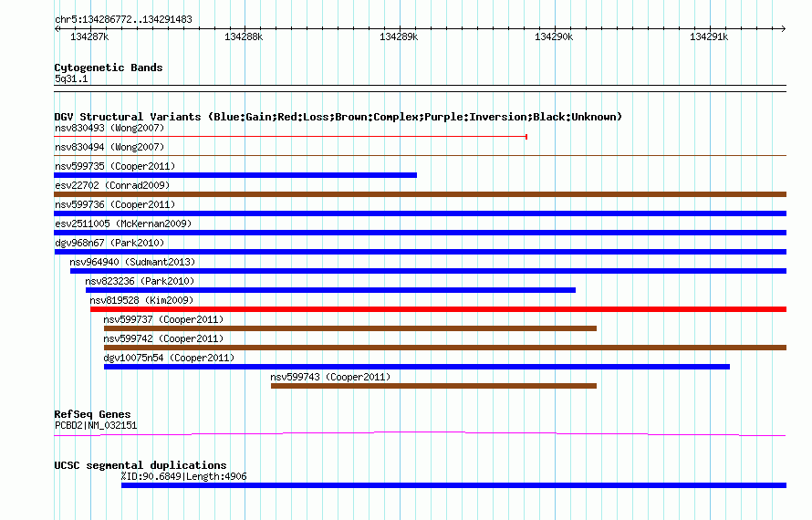This screenshot has height=520, width=812.
Task: Open nsv823236 (Park2010) variant label
Action: [140, 281]
